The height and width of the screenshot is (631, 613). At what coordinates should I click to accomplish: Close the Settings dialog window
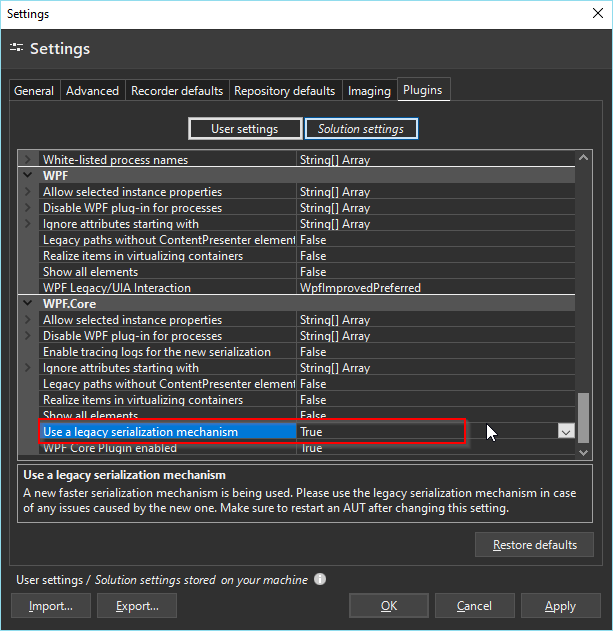(598, 13)
